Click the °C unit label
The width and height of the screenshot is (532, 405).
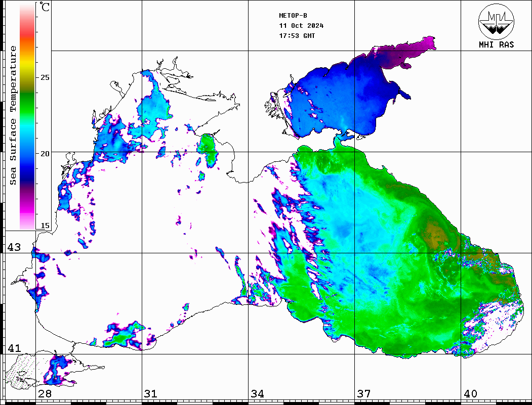click(46, 7)
